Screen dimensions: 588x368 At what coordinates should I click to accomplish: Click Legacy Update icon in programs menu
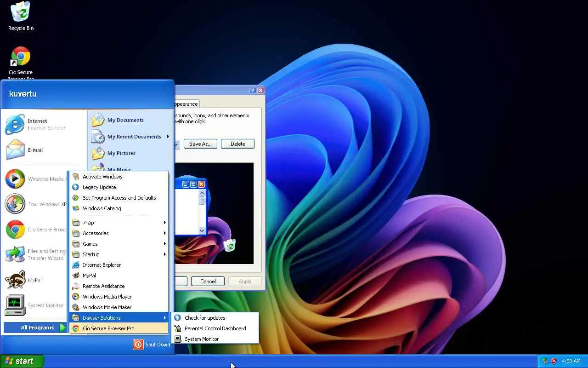(x=76, y=187)
